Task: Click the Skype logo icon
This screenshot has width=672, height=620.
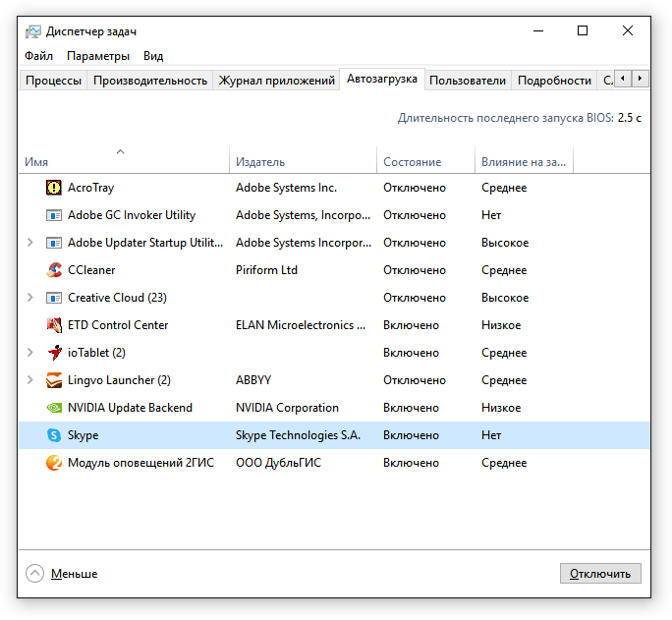Action: (x=54, y=435)
